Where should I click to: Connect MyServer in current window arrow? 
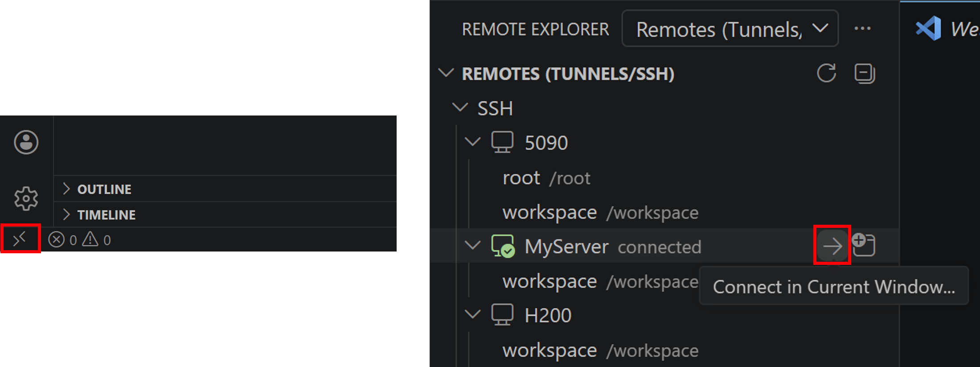click(x=832, y=246)
